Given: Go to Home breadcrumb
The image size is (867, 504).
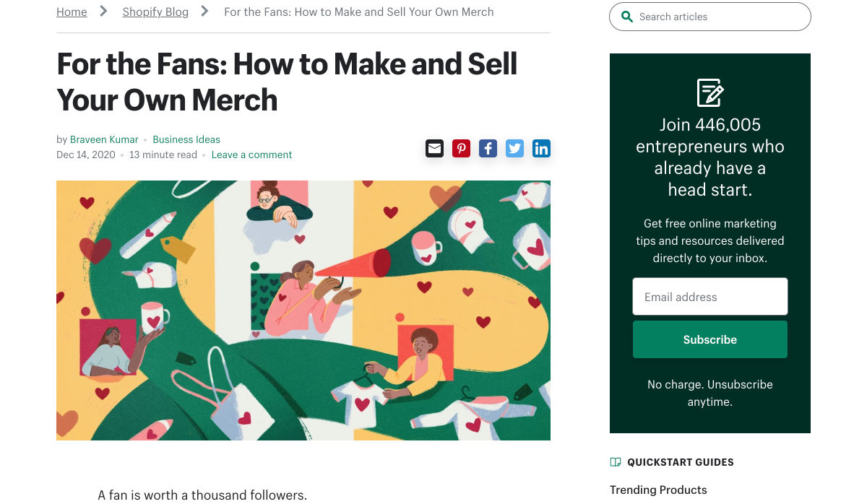Looking at the screenshot, I should pos(72,12).
